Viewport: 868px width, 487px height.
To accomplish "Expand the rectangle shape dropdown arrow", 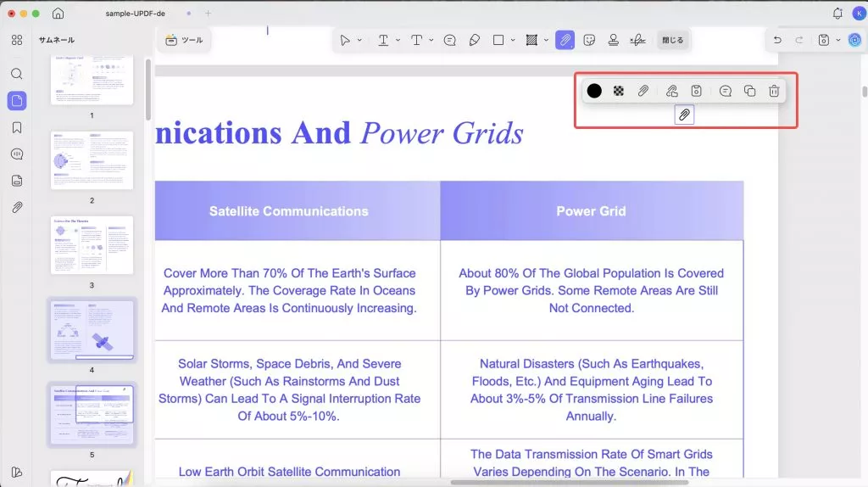I will (x=513, y=40).
